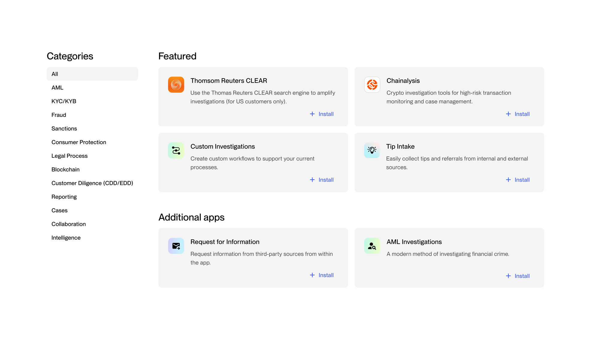Open Thomson Reuters CLEAR title
The image size is (599, 364).
click(x=229, y=81)
